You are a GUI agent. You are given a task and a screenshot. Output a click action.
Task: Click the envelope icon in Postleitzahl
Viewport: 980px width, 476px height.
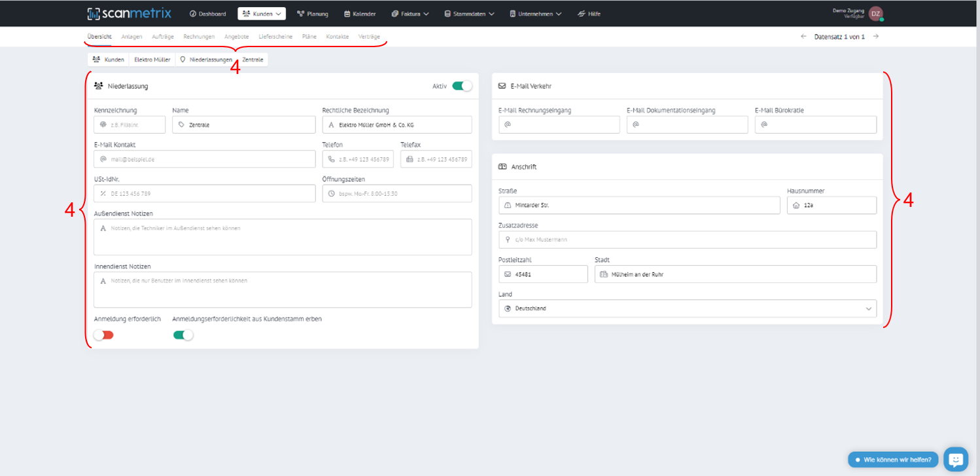pyautogui.click(x=507, y=274)
